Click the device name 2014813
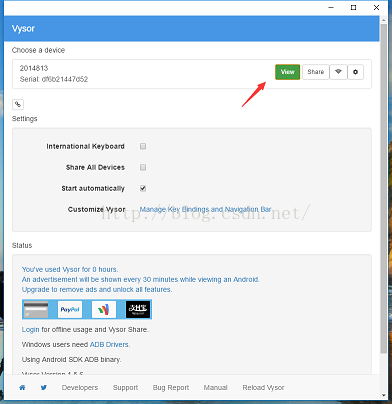The width and height of the screenshot is (392, 404). coord(34,68)
